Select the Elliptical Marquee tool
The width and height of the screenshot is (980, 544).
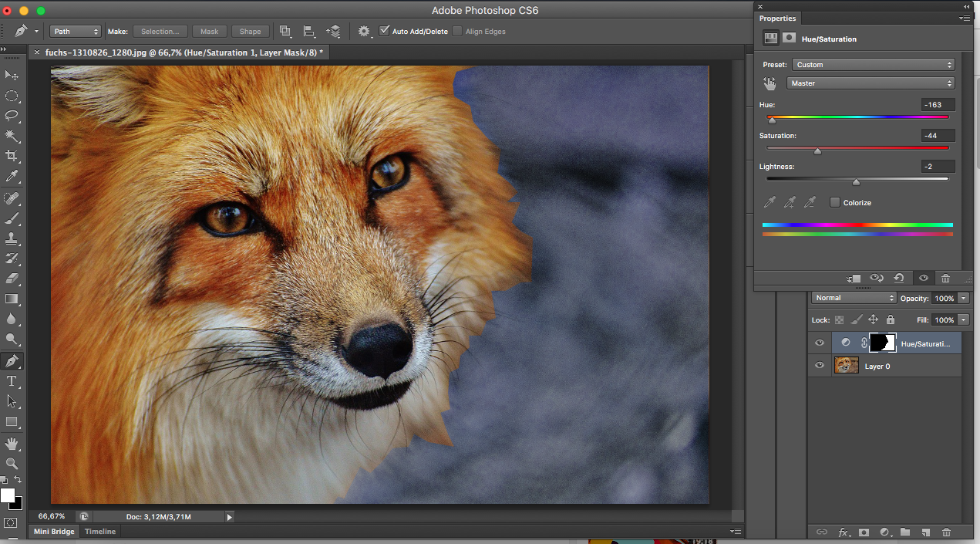12,96
